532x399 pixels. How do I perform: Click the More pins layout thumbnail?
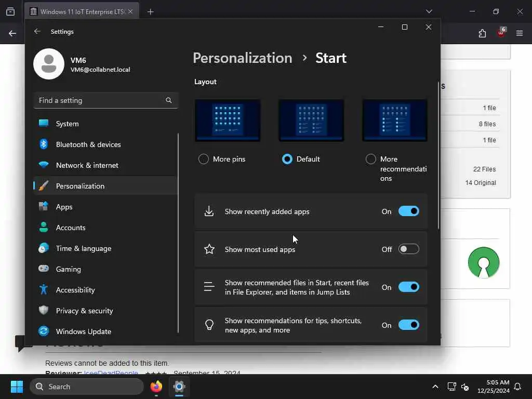[x=228, y=120]
